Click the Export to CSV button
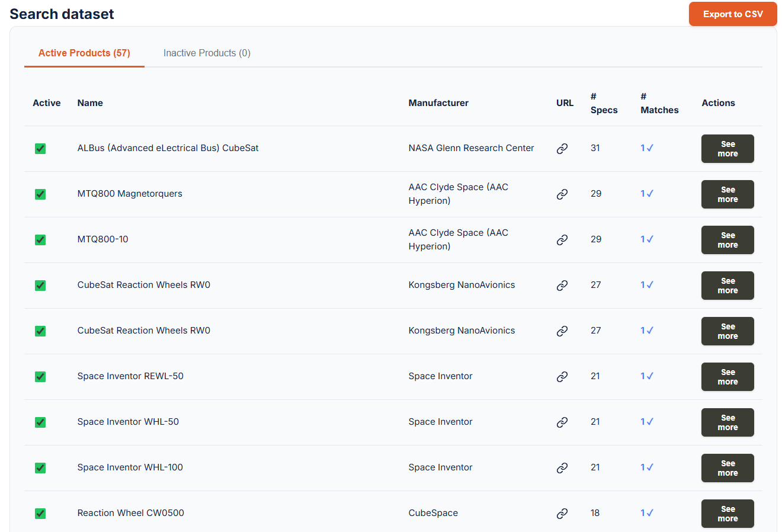Viewport: 782px width, 532px height. click(733, 14)
